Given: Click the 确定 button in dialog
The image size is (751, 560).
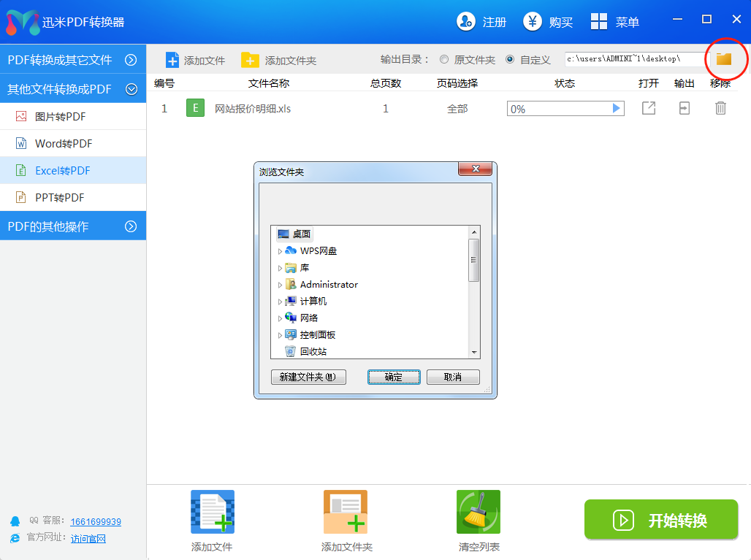Looking at the screenshot, I should [x=394, y=377].
